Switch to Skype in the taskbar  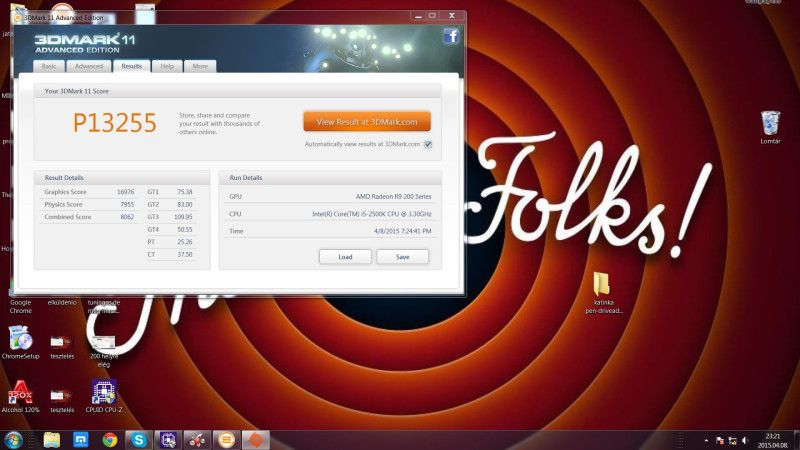[x=139, y=440]
